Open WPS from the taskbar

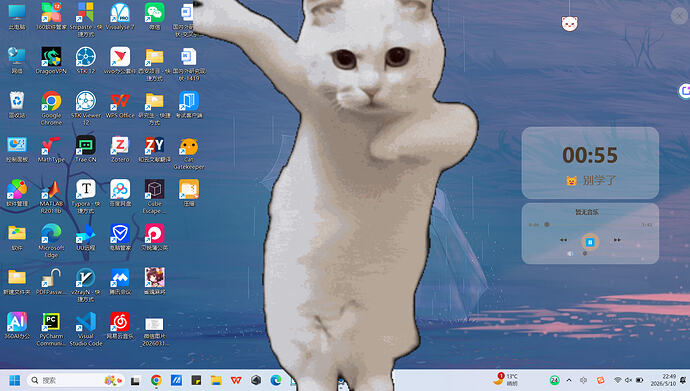[236, 380]
